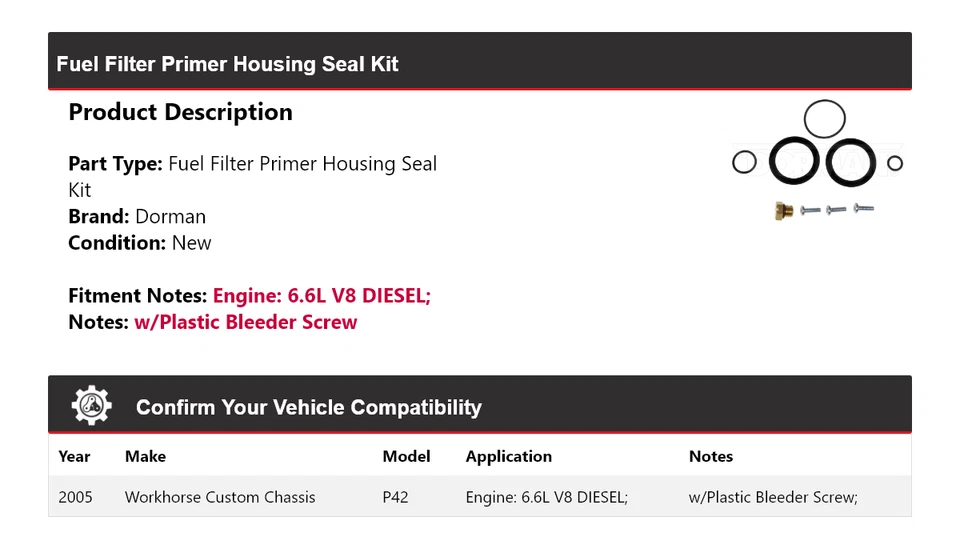Click the brass bleeder screw image
Screen dimensions: 960x549
coord(784,211)
